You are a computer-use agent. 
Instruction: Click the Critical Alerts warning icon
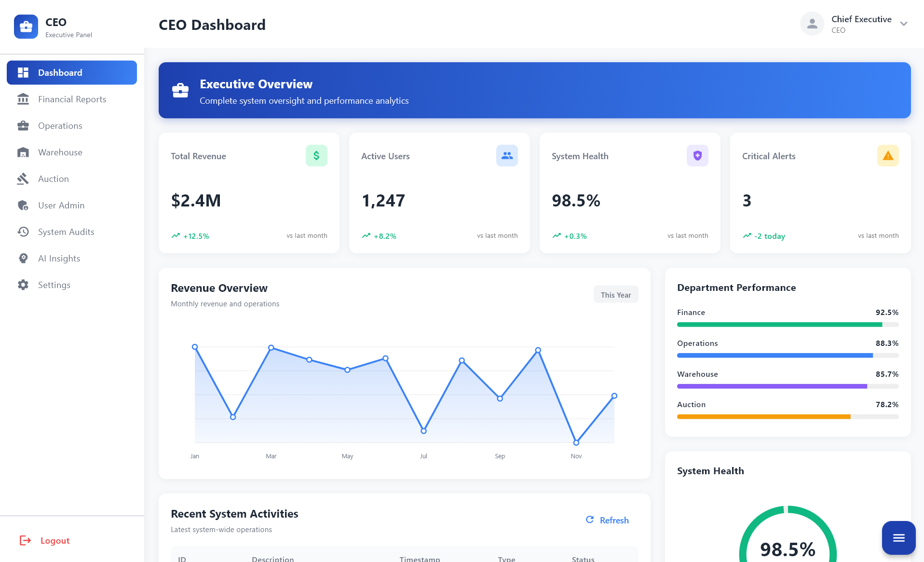[887, 155]
